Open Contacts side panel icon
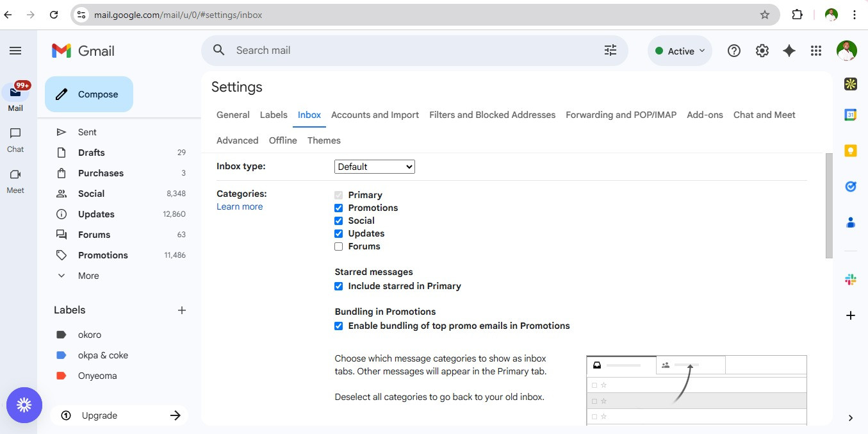 [x=851, y=222]
